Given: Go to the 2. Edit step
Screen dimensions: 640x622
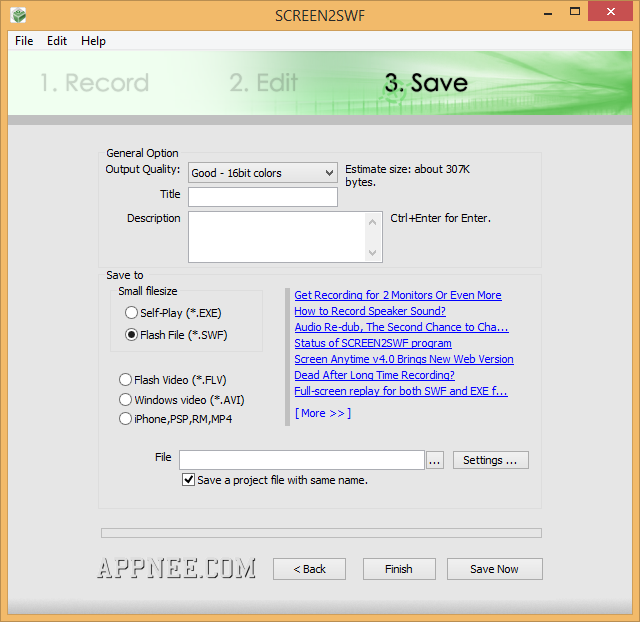Looking at the screenshot, I should coord(263,82).
